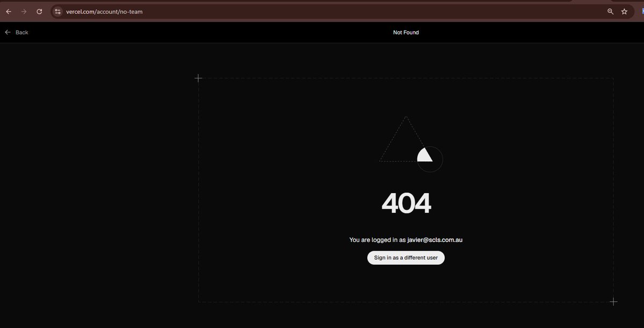Click the 404 heading text
The image size is (644, 328).
(406, 203)
